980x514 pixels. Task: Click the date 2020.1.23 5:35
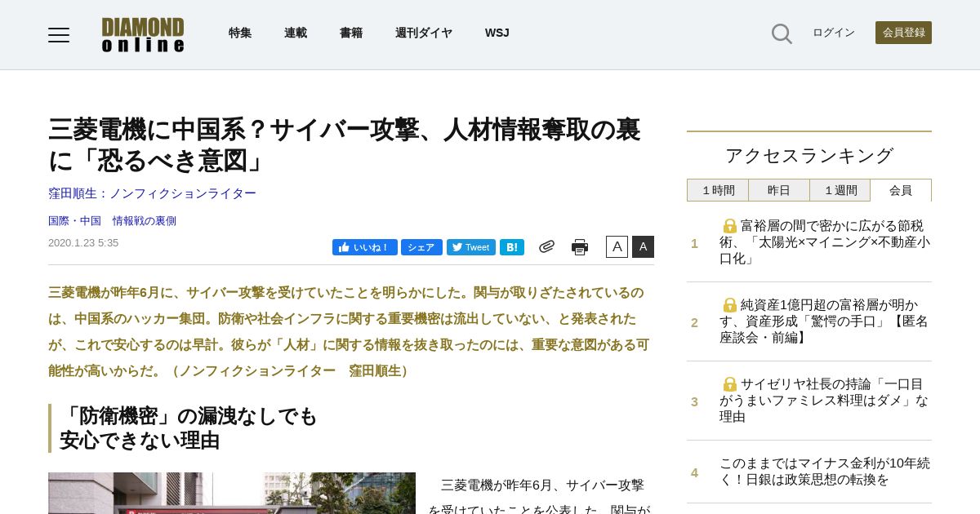coord(83,243)
